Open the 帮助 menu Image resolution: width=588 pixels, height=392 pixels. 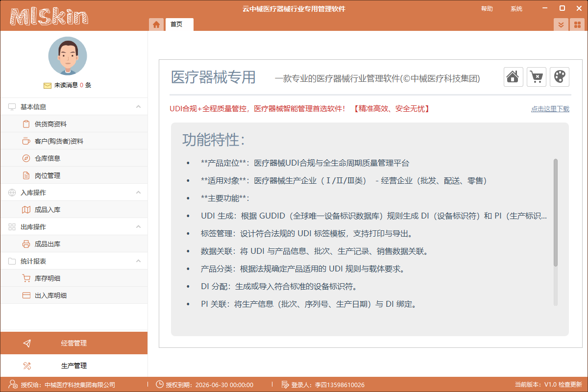pos(487,9)
